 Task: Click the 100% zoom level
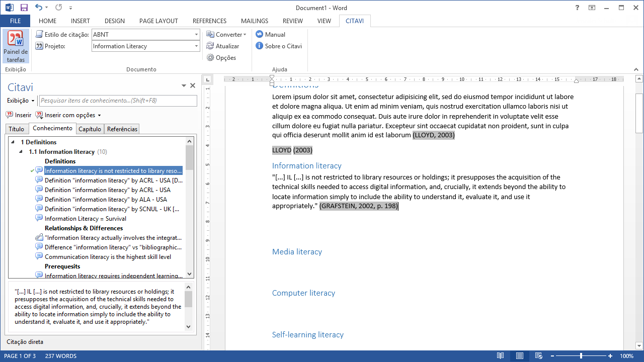627,356
